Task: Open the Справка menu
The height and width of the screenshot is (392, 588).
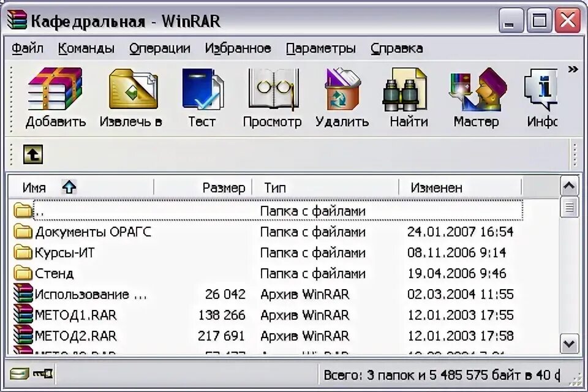Action: [x=397, y=48]
